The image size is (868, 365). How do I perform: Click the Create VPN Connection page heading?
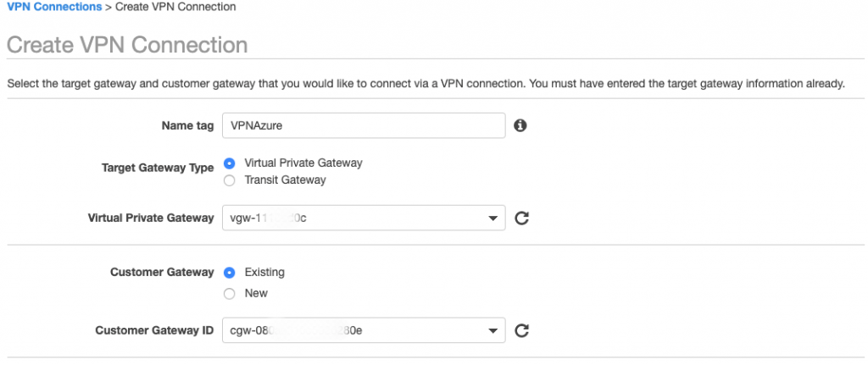[127, 45]
